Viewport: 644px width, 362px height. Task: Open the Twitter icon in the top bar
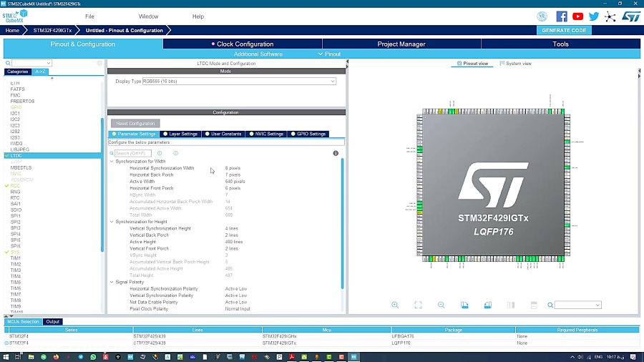(594, 16)
